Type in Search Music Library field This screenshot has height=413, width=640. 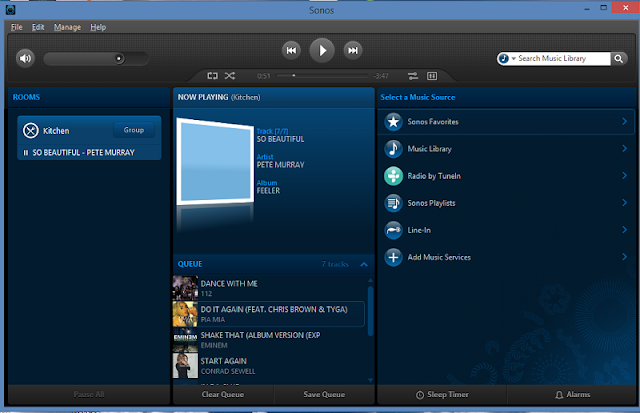coord(563,58)
